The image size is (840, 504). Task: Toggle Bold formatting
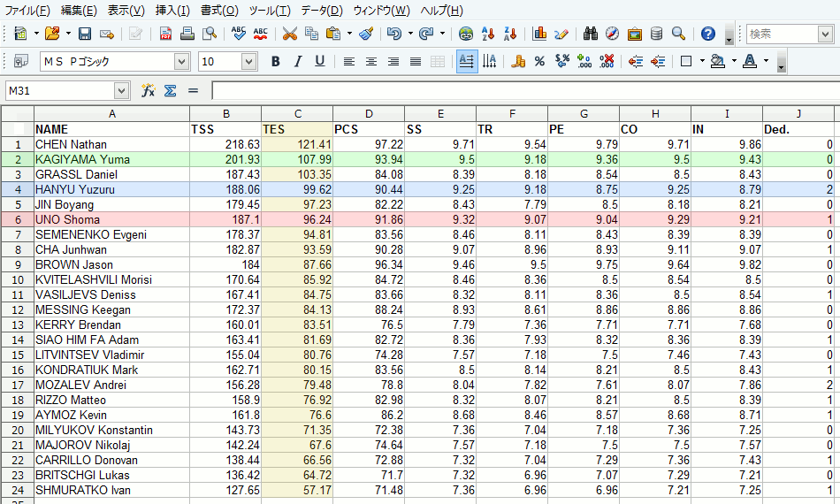[x=275, y=61]
